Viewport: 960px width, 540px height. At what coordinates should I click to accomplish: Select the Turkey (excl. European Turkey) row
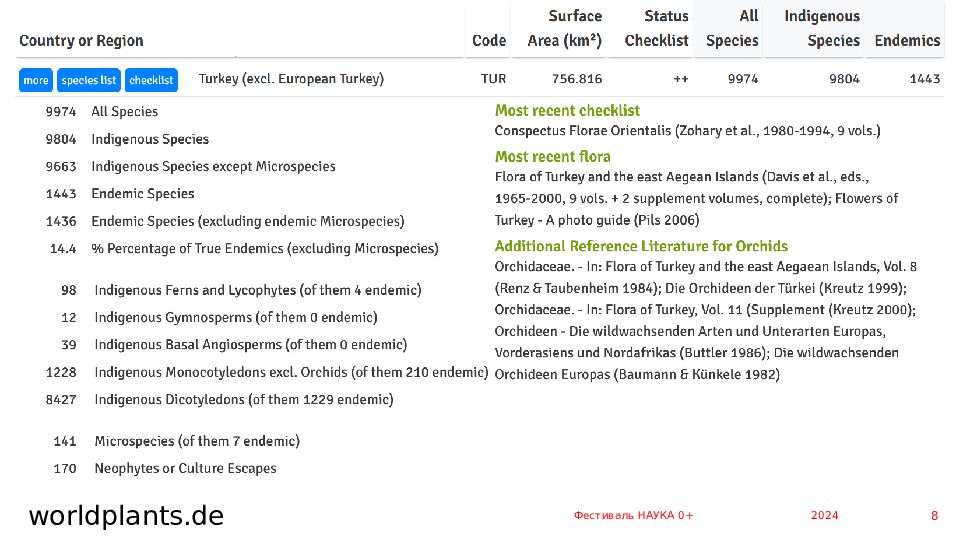tap(292, 79)
